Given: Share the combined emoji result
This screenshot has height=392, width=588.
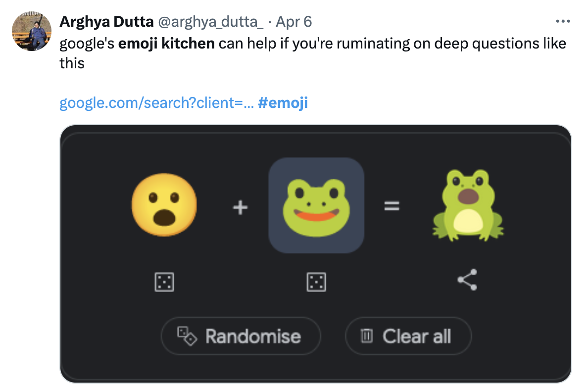Looking at the screenshot, I should click(467, 280).
